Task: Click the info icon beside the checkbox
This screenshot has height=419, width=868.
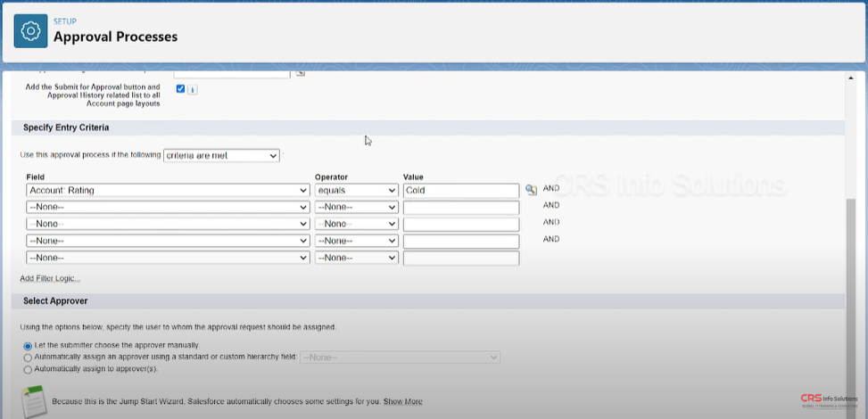Action: 193,89
